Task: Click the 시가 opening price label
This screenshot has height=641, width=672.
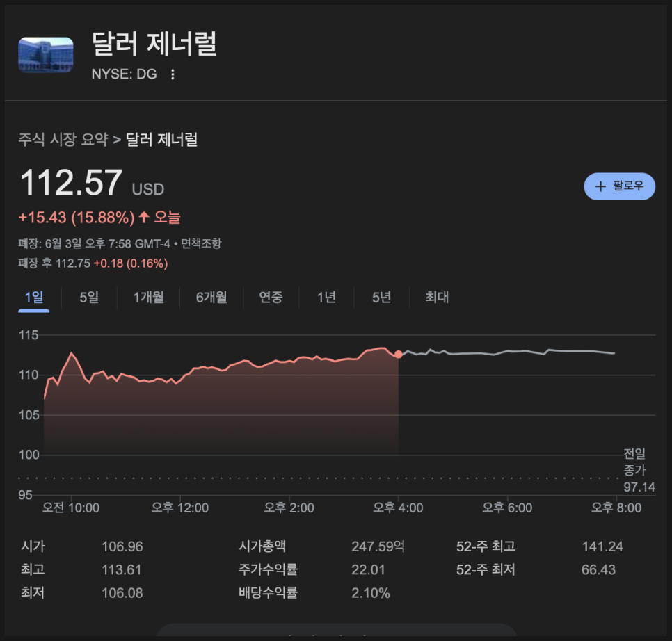Action: click(x=33, y=546)
